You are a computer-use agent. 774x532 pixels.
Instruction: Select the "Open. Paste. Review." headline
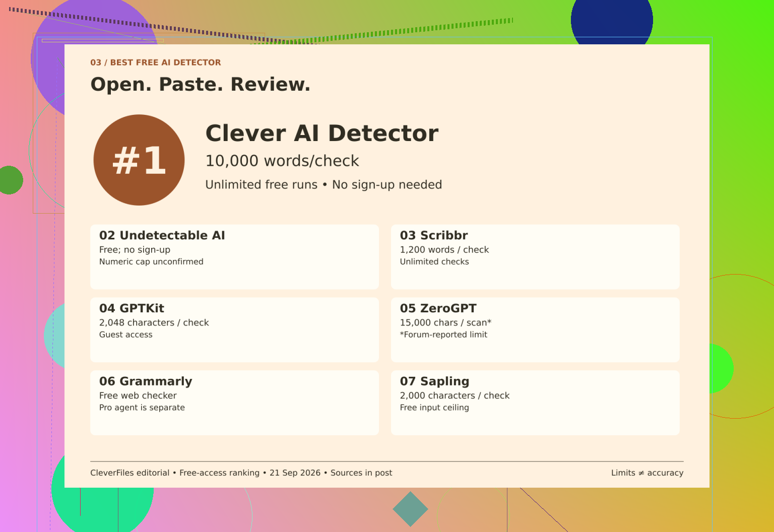(200, 84)
